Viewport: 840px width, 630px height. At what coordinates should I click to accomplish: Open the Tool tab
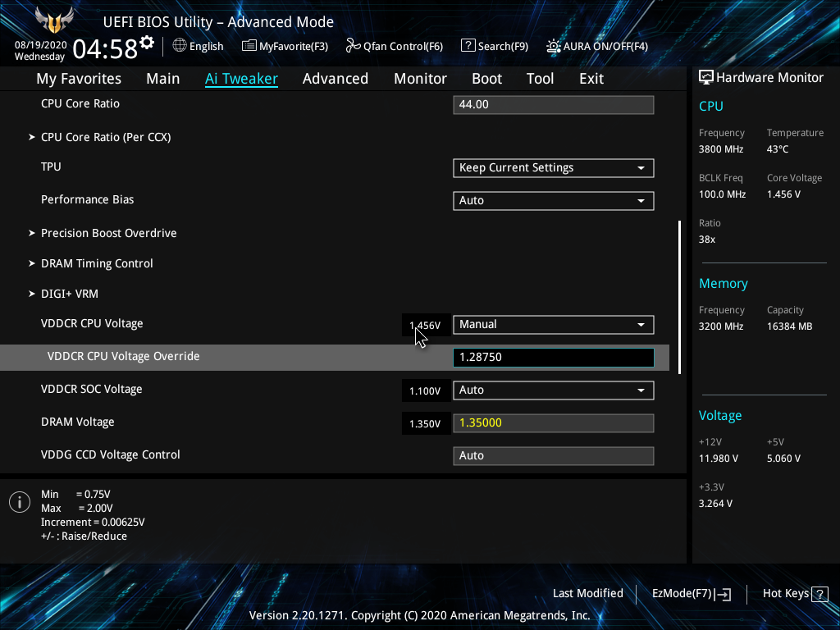[540, 78]
